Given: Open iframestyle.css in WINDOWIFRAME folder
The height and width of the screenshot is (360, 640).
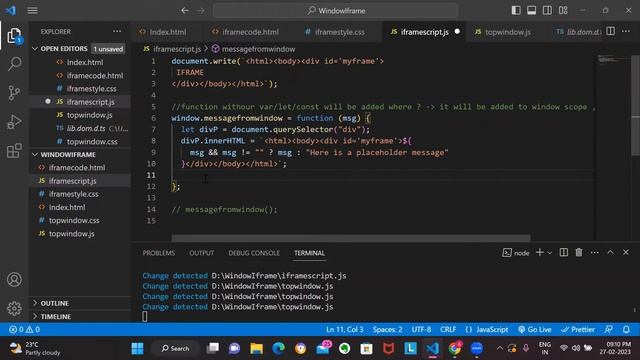Looking at the screenshot, I should 80,194.
